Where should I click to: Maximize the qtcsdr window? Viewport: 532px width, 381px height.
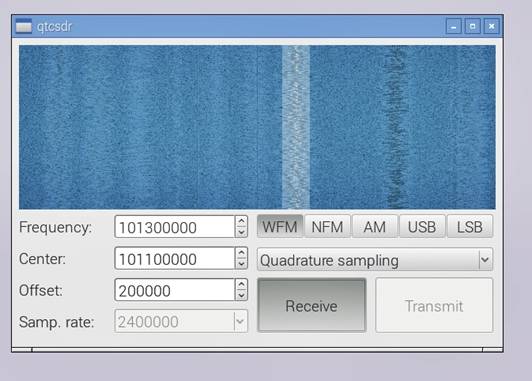[x=473, y=26]
